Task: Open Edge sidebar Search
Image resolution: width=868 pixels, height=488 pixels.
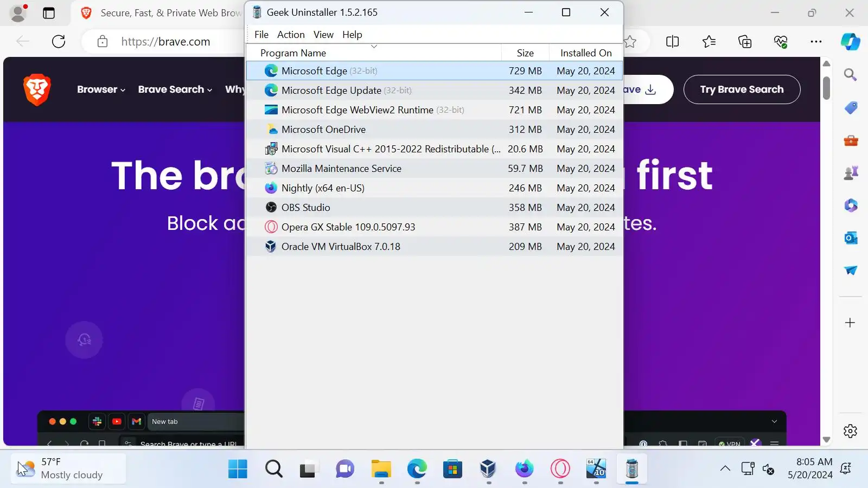Action: coord(850,75)
